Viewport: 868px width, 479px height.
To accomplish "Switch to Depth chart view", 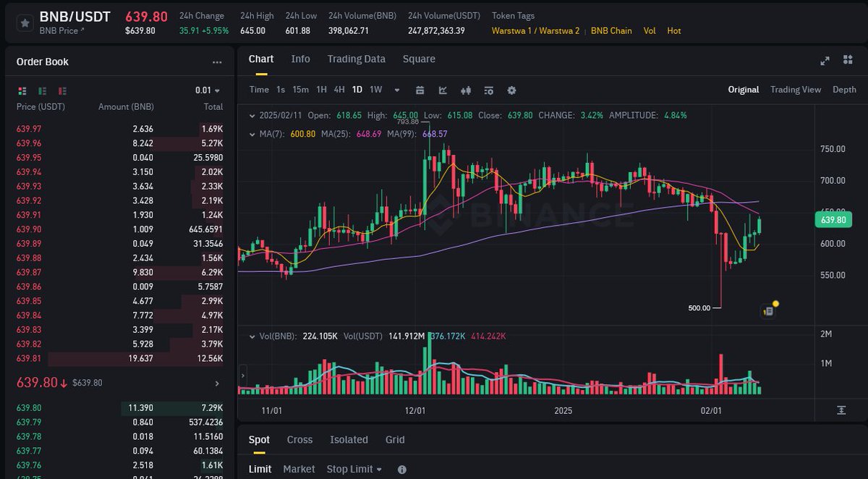I will [844, 90].
